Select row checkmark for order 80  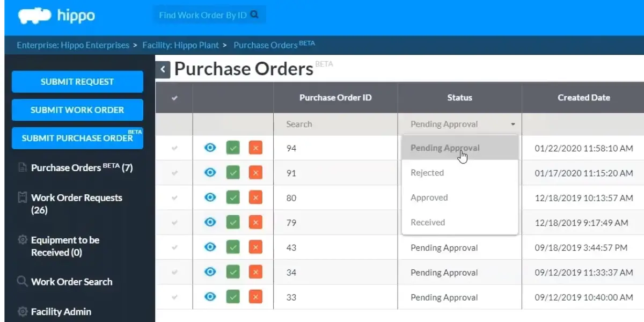coord(174,198)
